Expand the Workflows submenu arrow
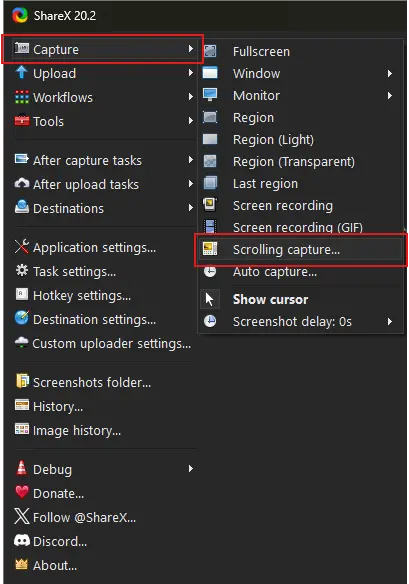This screenshot has width=409, height=584. click(x=191, y=97)
